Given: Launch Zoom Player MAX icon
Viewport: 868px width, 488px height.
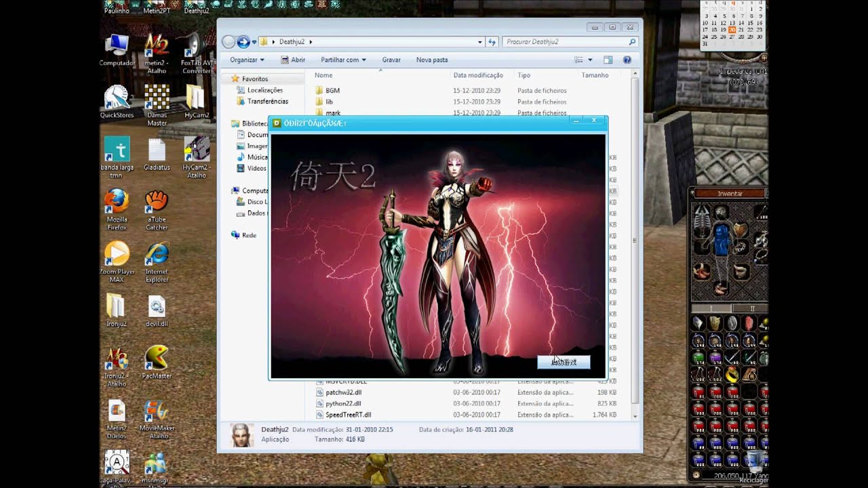Looking at the screenshot, I should [117, 262].
